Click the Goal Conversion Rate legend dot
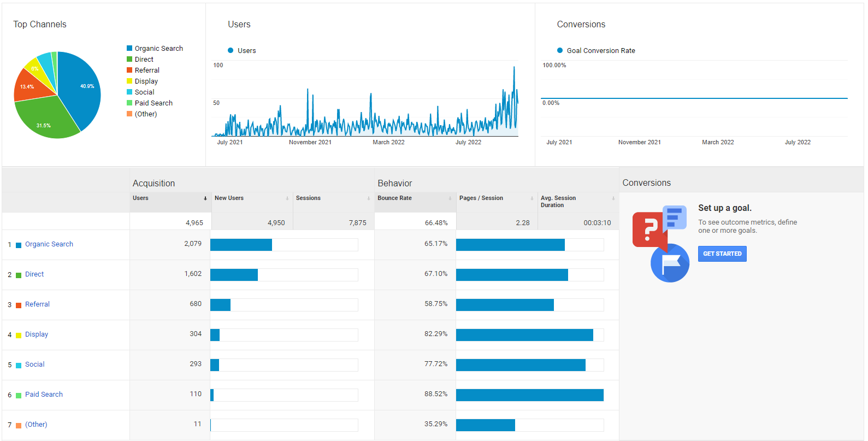 (x=560, y=51)
